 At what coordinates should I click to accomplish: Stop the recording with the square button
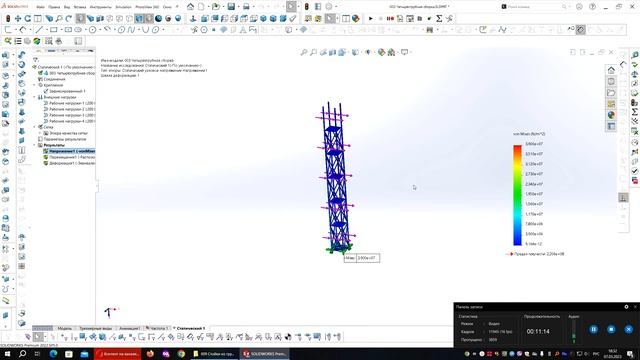(x=611, y=329)
